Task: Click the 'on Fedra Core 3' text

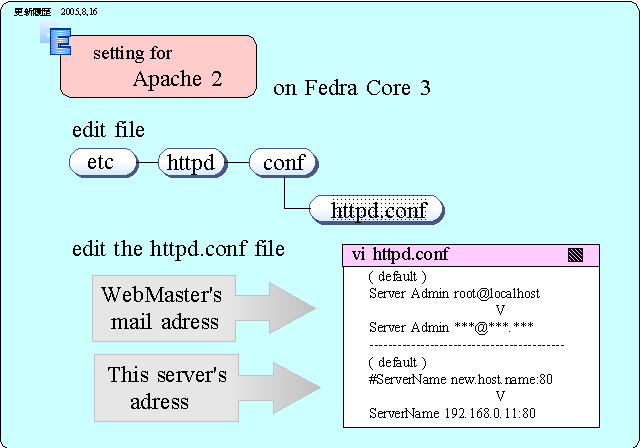Action: coord(351,88)
